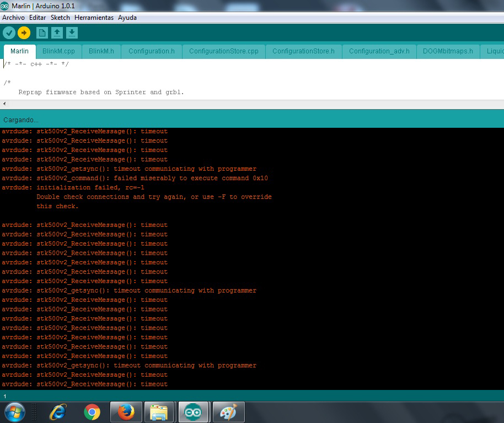
Task: Open the Editar menu
Action: 37,18
